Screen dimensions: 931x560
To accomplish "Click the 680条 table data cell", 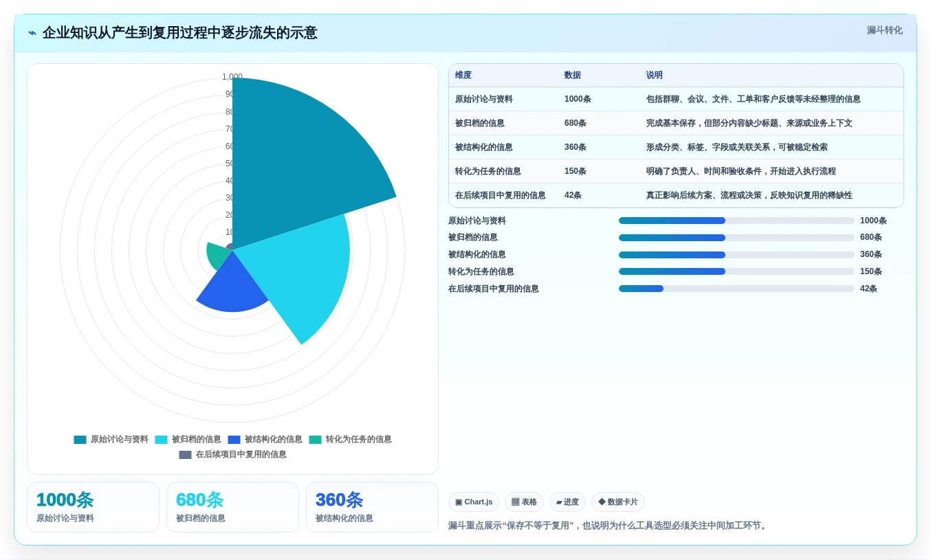I will pos(576,124).
